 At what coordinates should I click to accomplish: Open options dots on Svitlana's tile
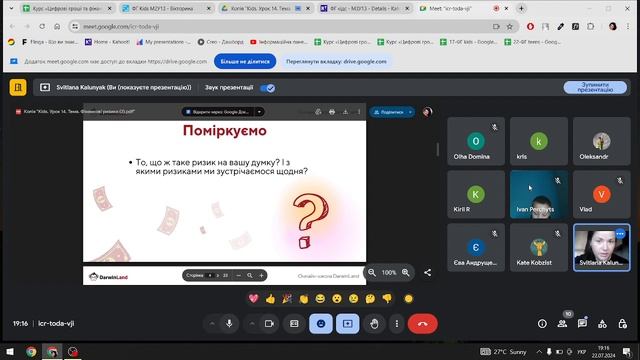pos(620,233)
